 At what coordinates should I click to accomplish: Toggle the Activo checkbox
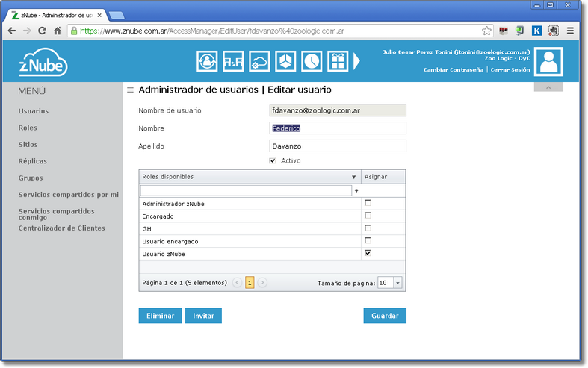click(273, 160)
